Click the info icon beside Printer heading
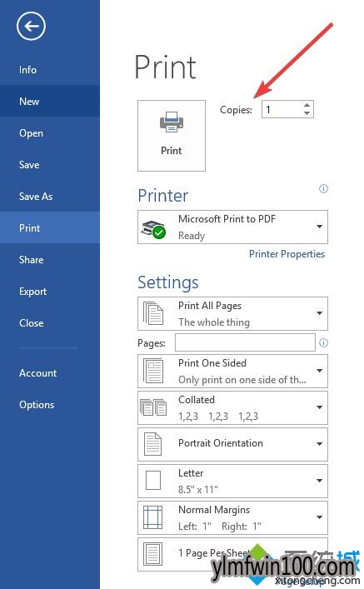 (x=323, y=188)
